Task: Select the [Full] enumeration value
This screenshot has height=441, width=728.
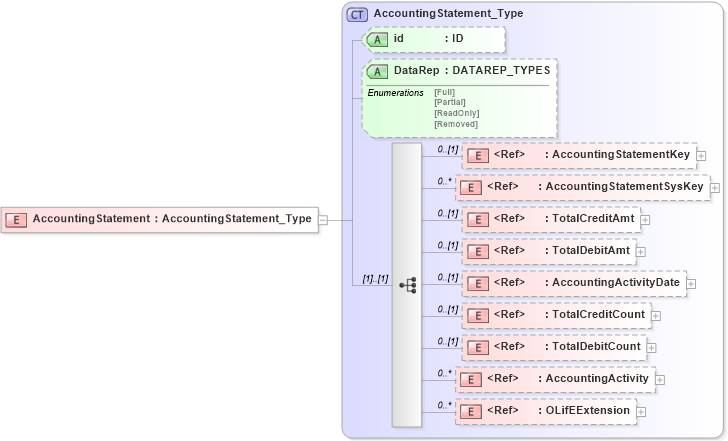Action: [445, 92]
